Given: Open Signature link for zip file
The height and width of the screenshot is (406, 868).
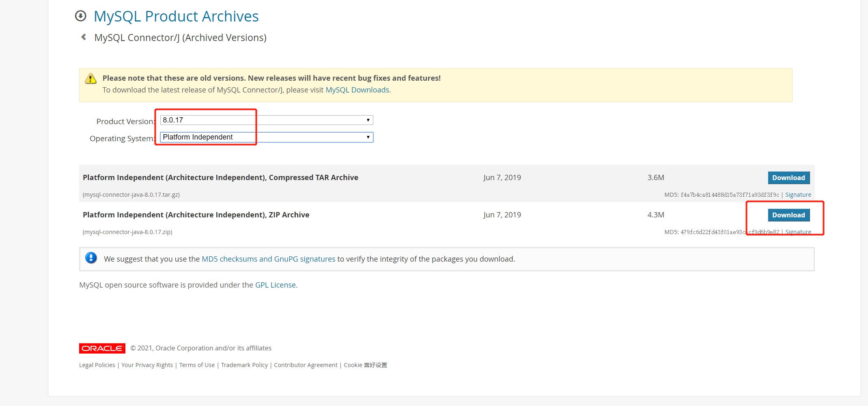Looking at the screenshot, I should (x=798, y=232).
